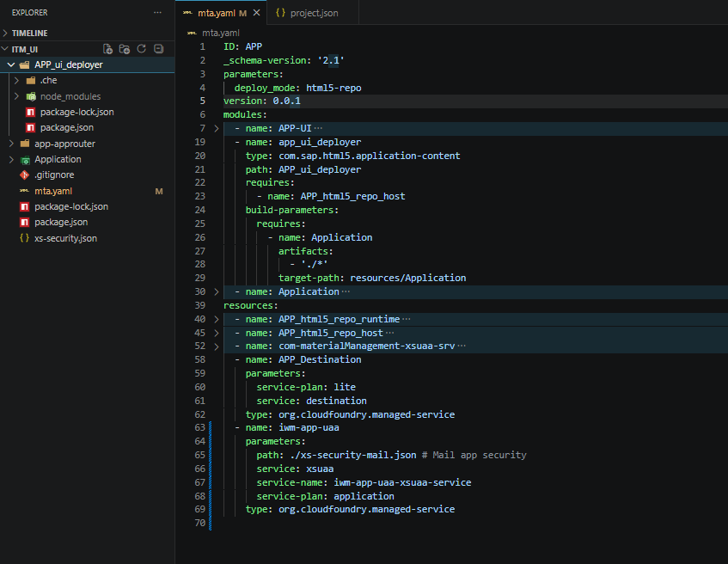Viewport: 728px width, 564px height.
Task: Expand the node_modules folder chevron
Action: pyautogui.click(x=16, y=96)
